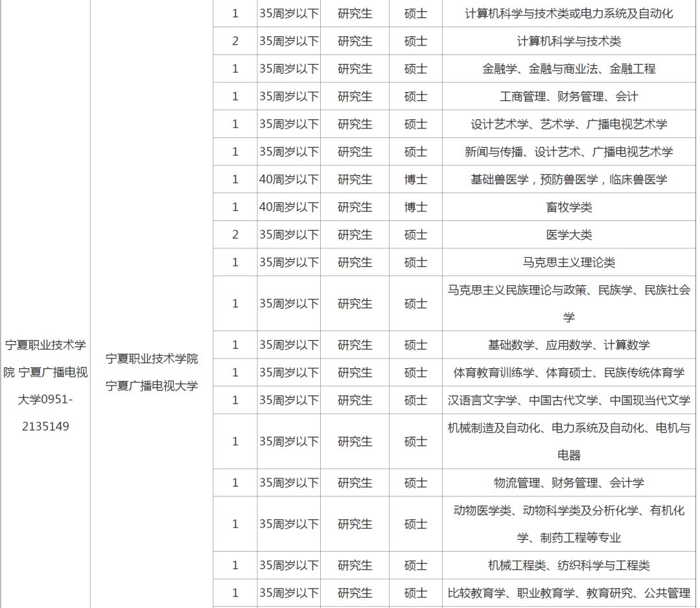Click the 动物医学类、动物科学类 specialty cell
The width and height of the screenshot is (700, 608).
click(569, 523)
